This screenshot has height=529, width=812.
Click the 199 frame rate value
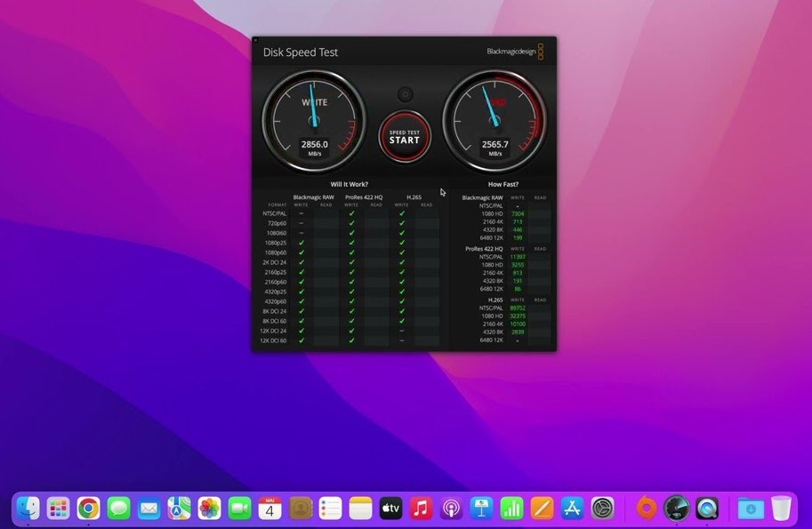518,238
